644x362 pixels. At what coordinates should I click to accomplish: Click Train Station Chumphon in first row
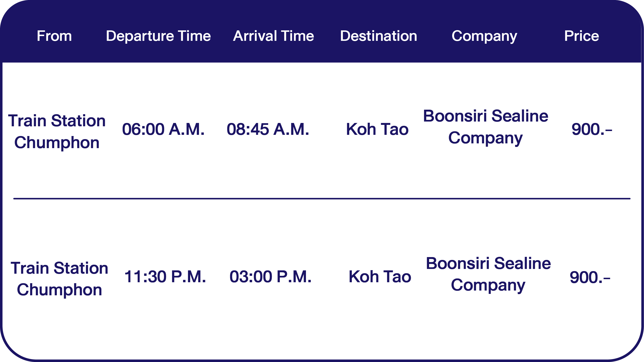[x=57, y=131]
